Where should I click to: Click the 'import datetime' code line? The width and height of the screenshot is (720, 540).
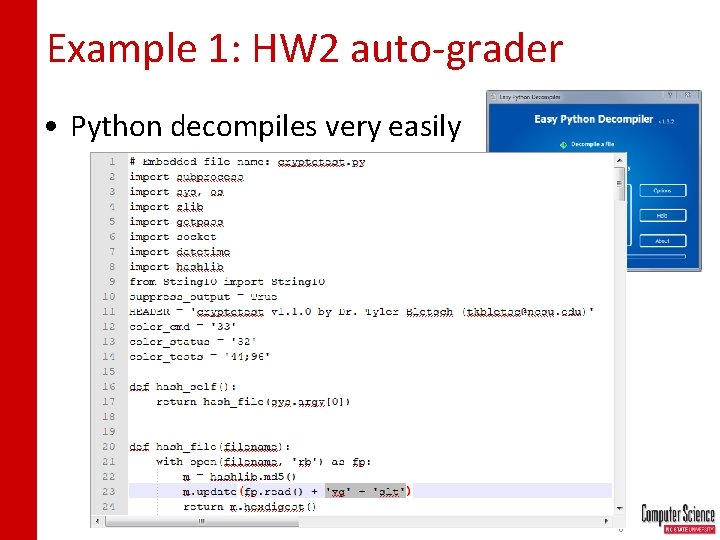pos(180,252)
